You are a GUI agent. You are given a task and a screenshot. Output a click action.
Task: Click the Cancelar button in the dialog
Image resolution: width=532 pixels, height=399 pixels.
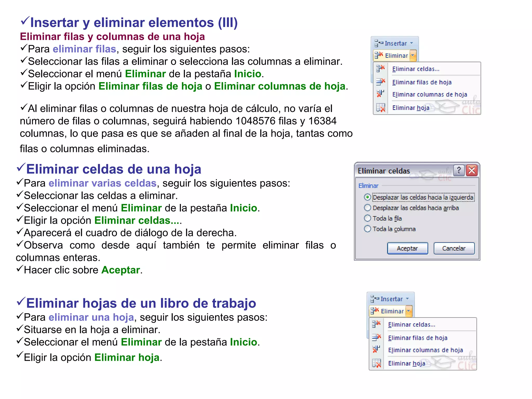click(x=454, y=248)
